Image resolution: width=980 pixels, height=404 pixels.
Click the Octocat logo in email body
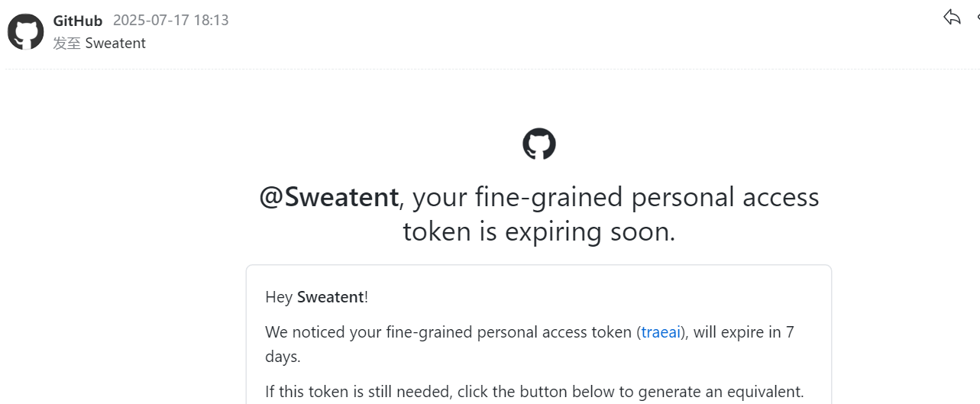[539, 144]
